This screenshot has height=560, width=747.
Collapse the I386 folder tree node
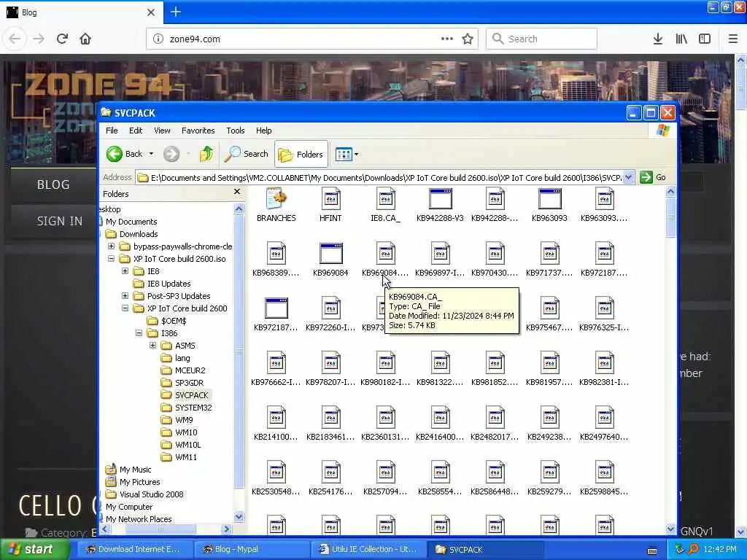(139, 332)
